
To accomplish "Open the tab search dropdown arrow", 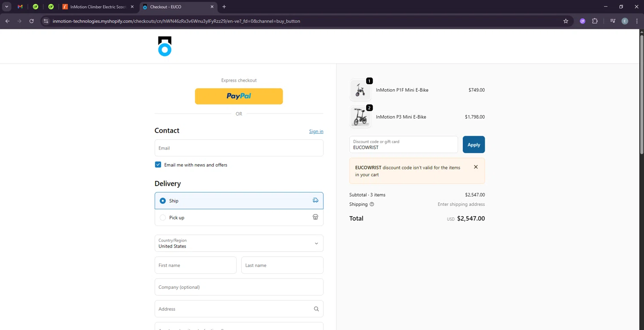I will (x=7, y=7).
